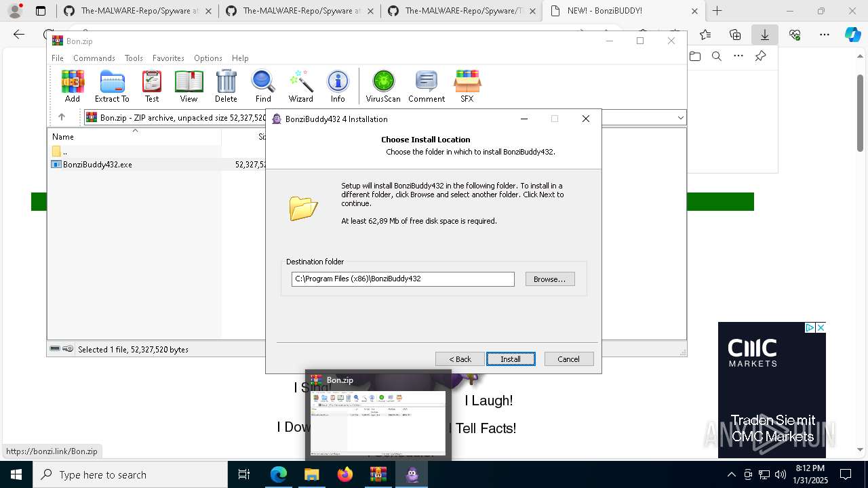
Task: Close the CMC Markets ad
Action: click(x=821, y=327)
